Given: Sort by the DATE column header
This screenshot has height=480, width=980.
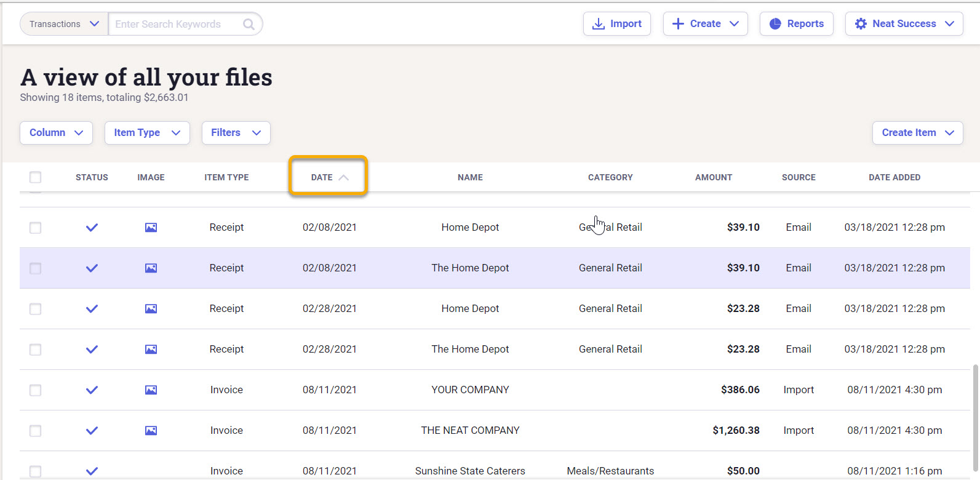Looking at the screenshot, I should 329,177.
